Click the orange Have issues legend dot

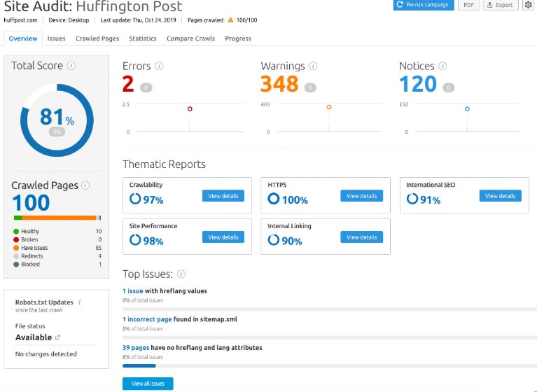16,248
